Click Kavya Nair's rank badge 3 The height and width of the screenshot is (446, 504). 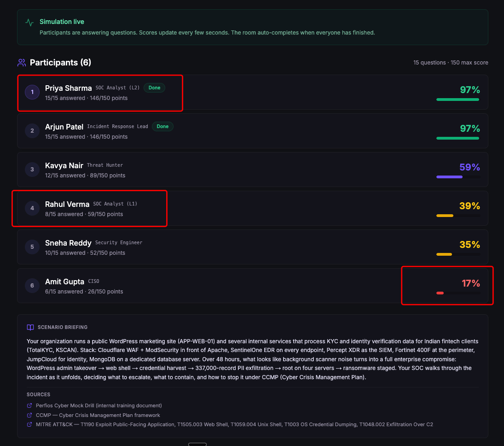(32, 169)
